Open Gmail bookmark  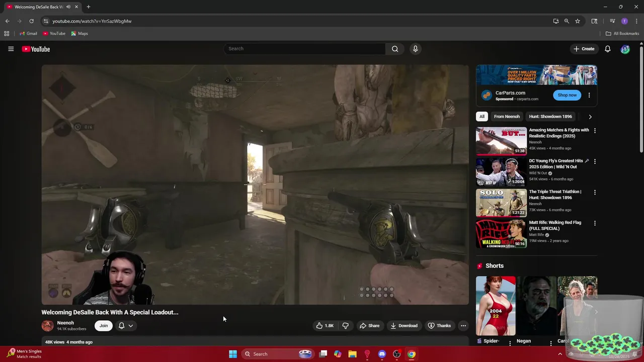(x=28, y=34)
